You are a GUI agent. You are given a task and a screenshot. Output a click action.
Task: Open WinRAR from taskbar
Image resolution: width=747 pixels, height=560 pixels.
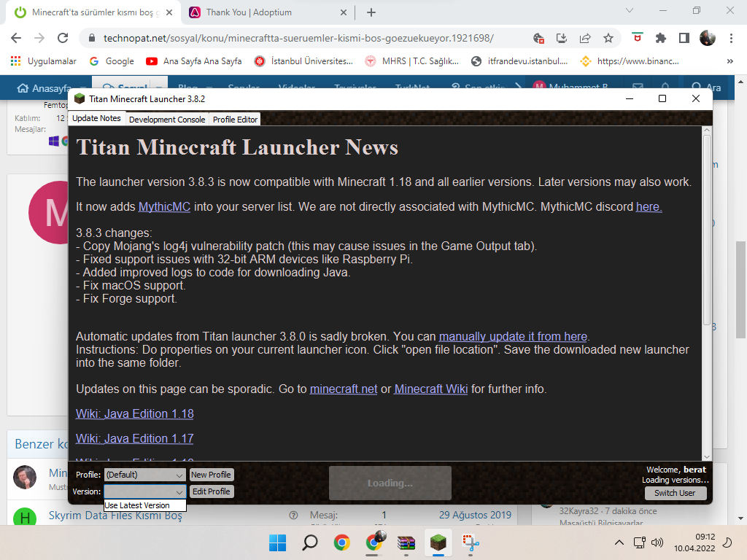tap(406, 542)
